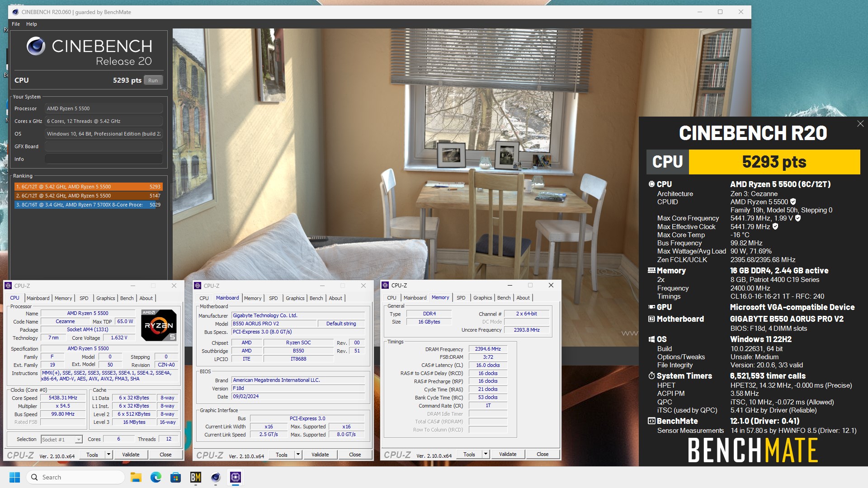Select Ryzen 7 5700X ranking entry
868x488 pixels.
pos(88,205)
